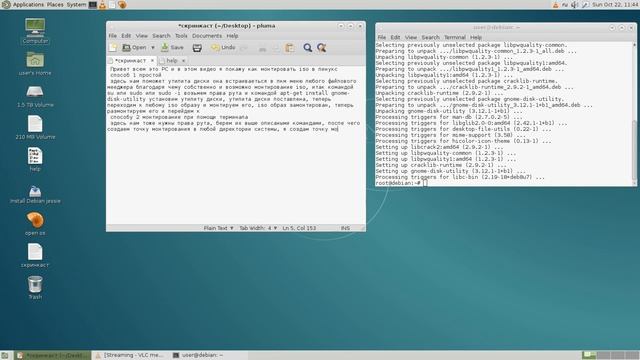Close the *скринкаст tab in pluma

point(152,60)
